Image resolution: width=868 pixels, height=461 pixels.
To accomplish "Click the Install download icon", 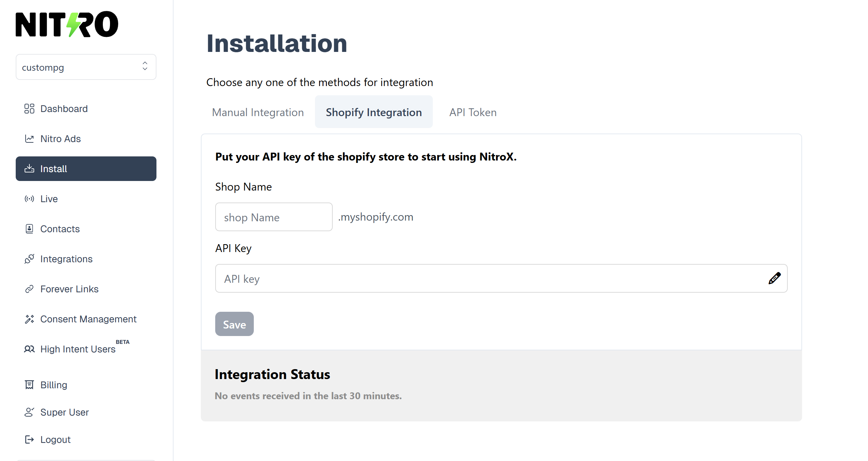I will [29, 169].
